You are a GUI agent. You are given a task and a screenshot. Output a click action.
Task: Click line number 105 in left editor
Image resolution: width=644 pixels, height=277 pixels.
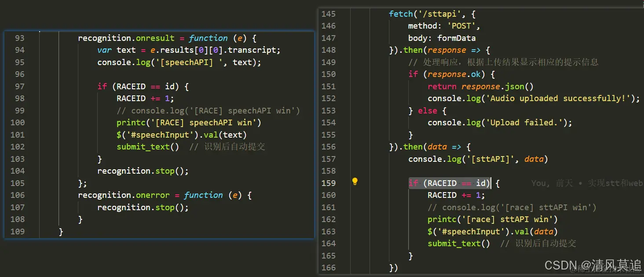(17, 183)
